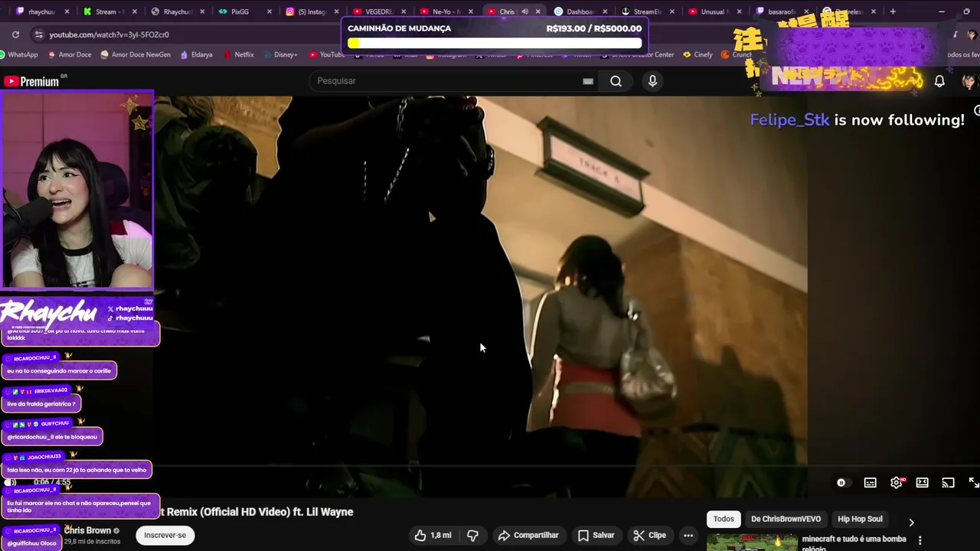
Task: Close the PixGG browser tab
Action: [x=269, y=11]
